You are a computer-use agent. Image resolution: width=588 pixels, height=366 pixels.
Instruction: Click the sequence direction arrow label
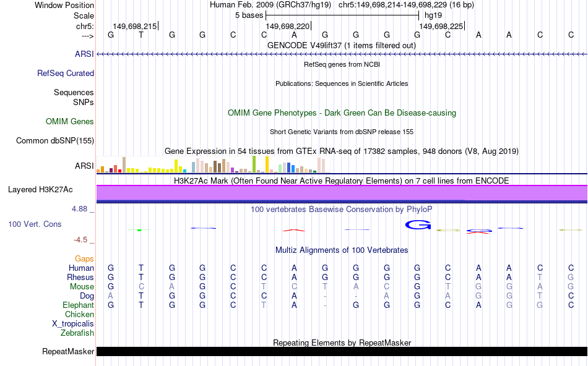87,36
